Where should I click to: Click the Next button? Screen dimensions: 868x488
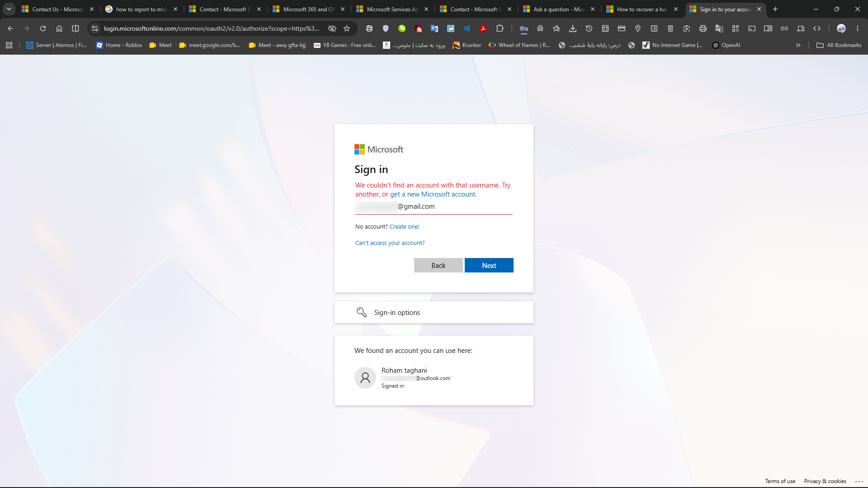click(x=489, y=265)
